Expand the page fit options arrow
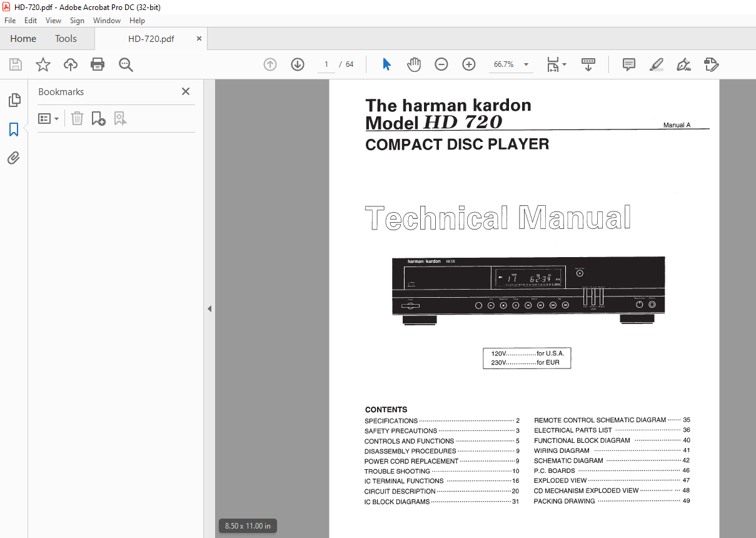Image resolution: width=756 pixels, height=538 pixels. [564, 64]
